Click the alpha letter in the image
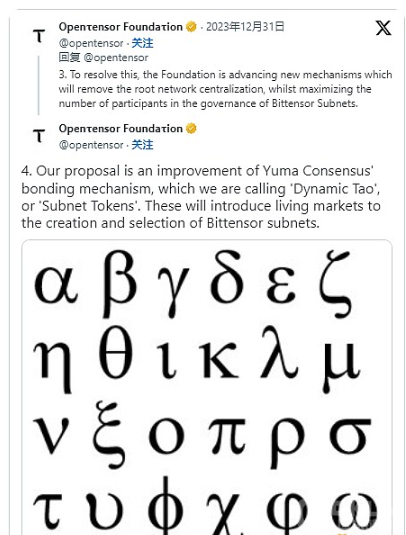The width and height of the screenshot is (406, 535). (56, 284)
